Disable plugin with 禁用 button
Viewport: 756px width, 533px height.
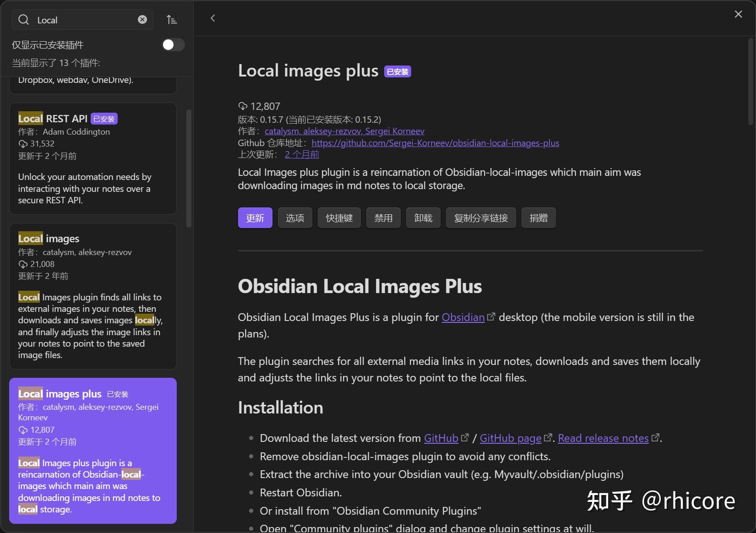[383, 218]
